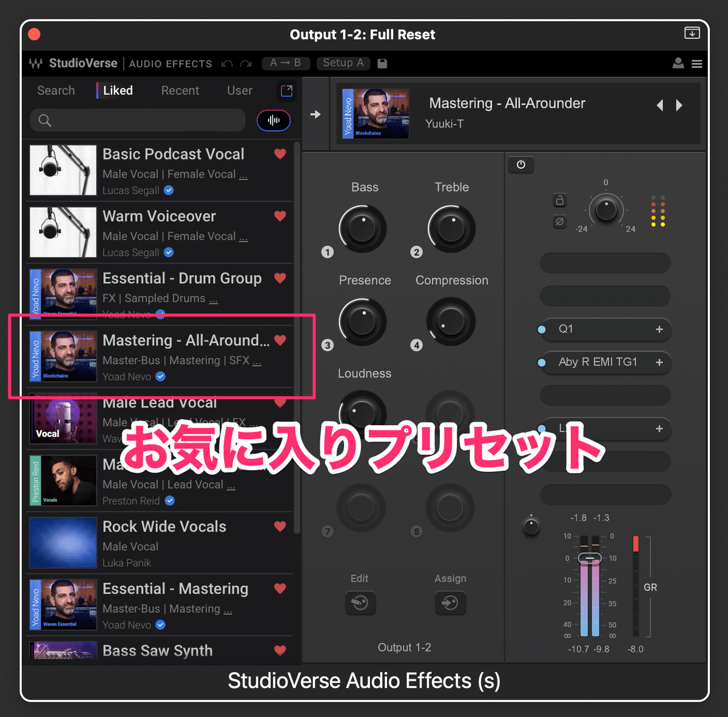This screenshot has height=717, width=728.
Task: Switch to the Recent tab
Action: coord(180,90)
